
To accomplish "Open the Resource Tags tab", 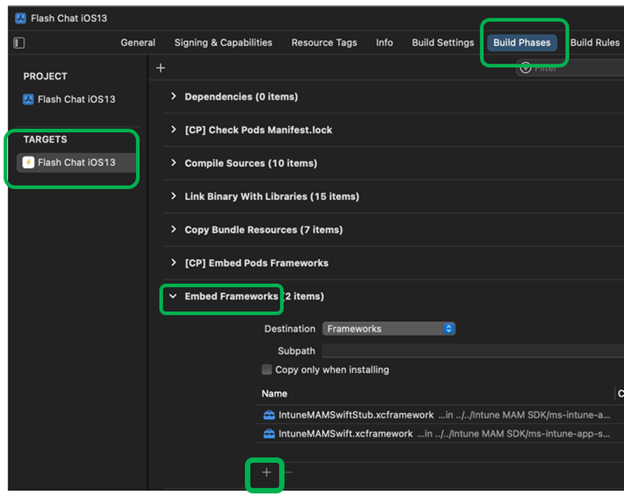I will click(324, 43).
